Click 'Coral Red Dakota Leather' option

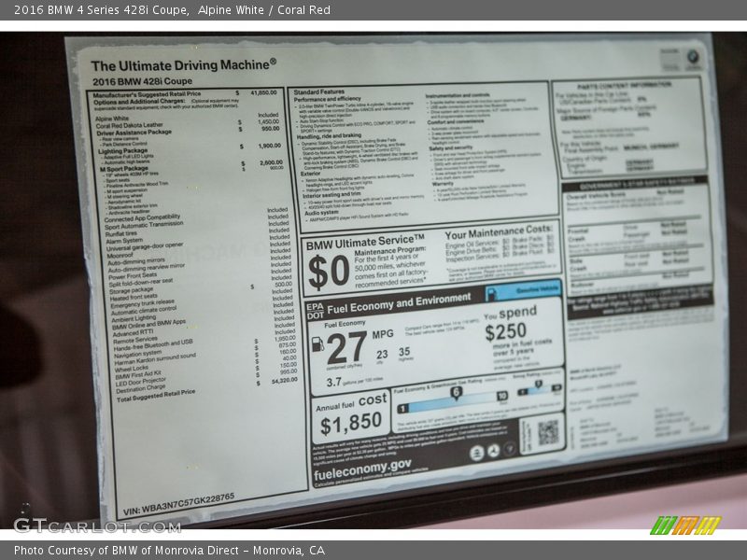(x=129, y=125)
